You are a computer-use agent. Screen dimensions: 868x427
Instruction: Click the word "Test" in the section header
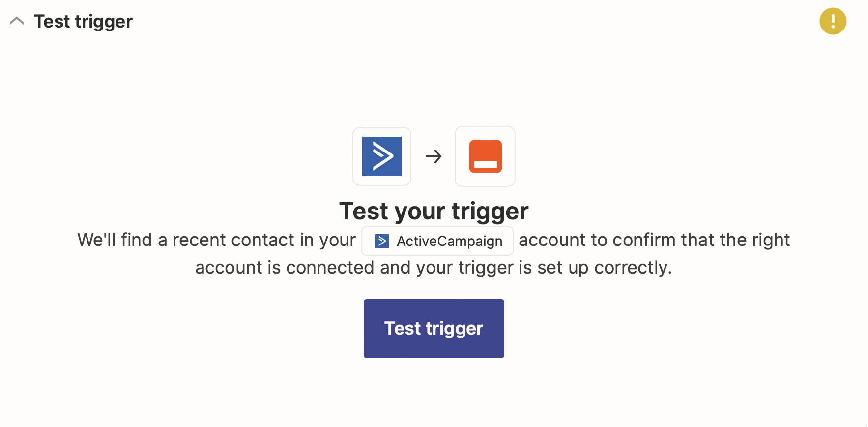click(52, 21)
